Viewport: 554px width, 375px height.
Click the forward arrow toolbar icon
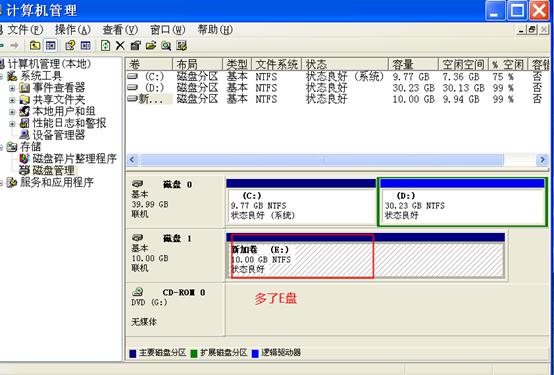tap(14, 45)
